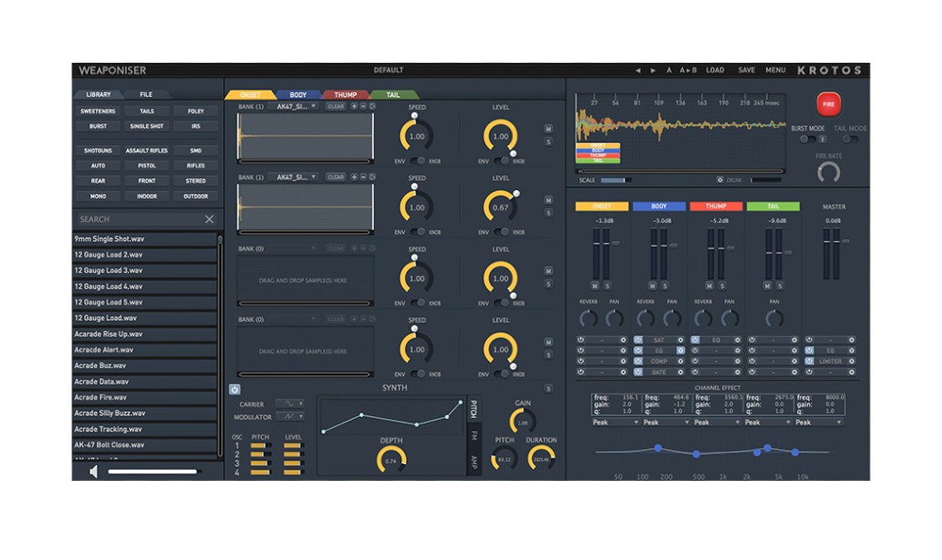
Task: Open settings for Body EQ effect
Action: (x=680, y=350)
